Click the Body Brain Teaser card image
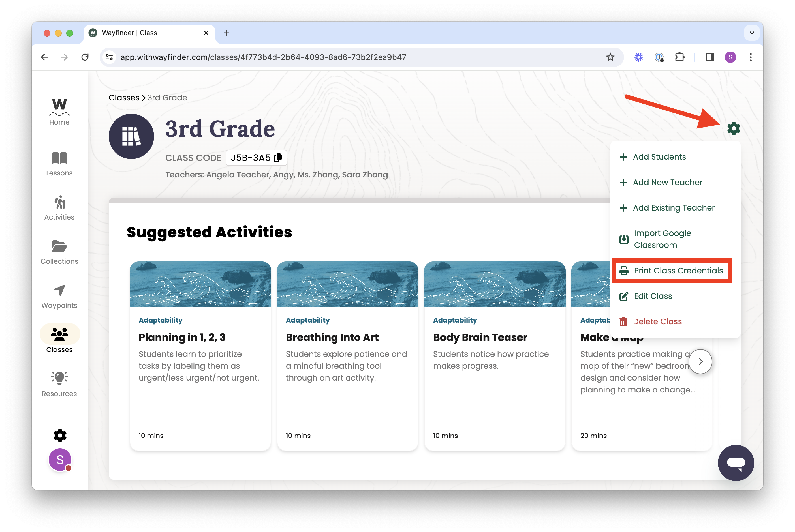 point(495,284)
